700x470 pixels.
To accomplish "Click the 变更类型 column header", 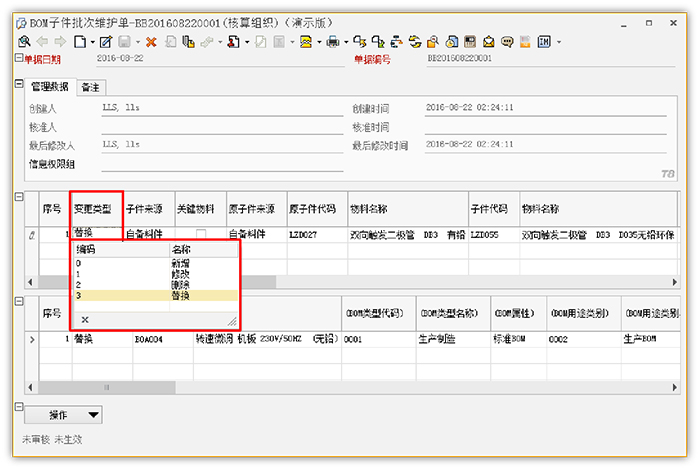I will point(96,209).
